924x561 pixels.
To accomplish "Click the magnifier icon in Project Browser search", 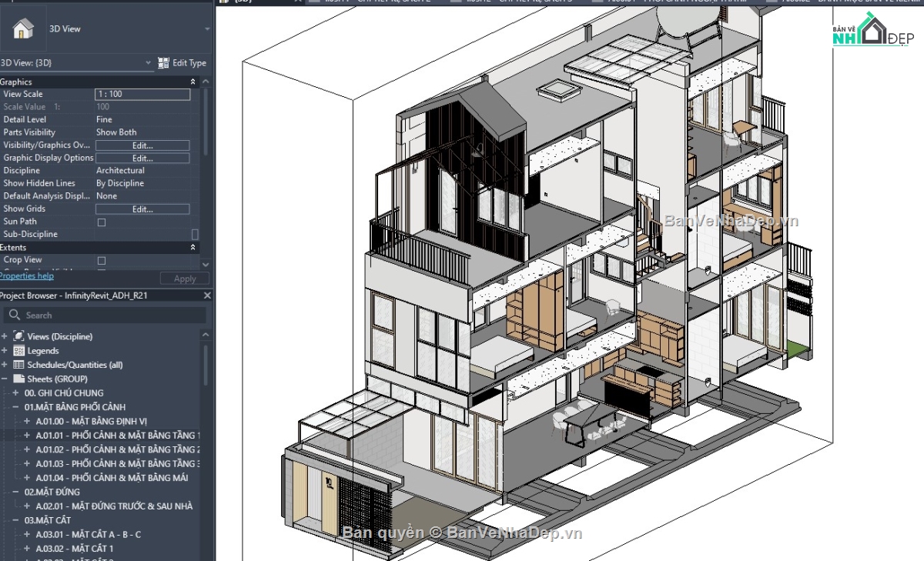I will click(13, 315).
